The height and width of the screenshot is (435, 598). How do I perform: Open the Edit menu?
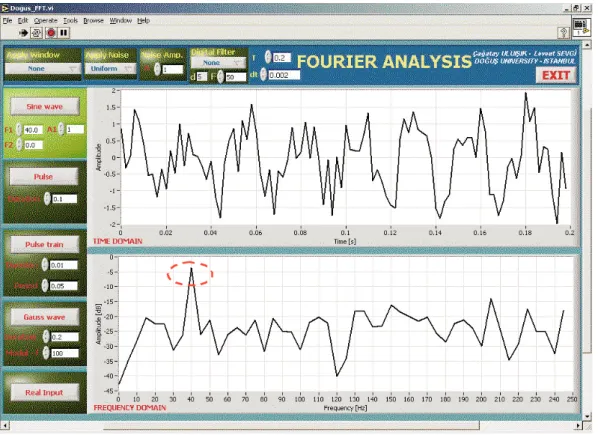[x=23, y=21]
